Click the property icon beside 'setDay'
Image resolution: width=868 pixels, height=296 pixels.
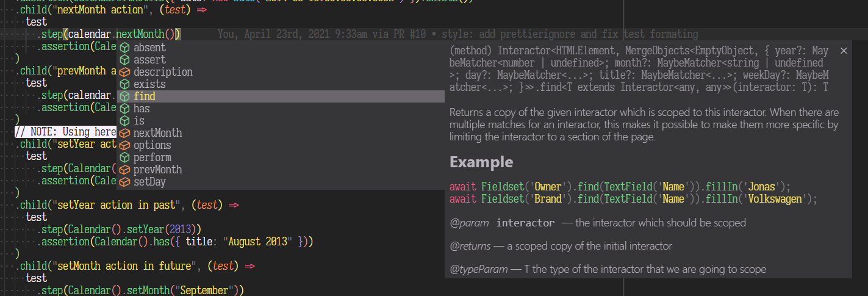[x=124, y=182]
